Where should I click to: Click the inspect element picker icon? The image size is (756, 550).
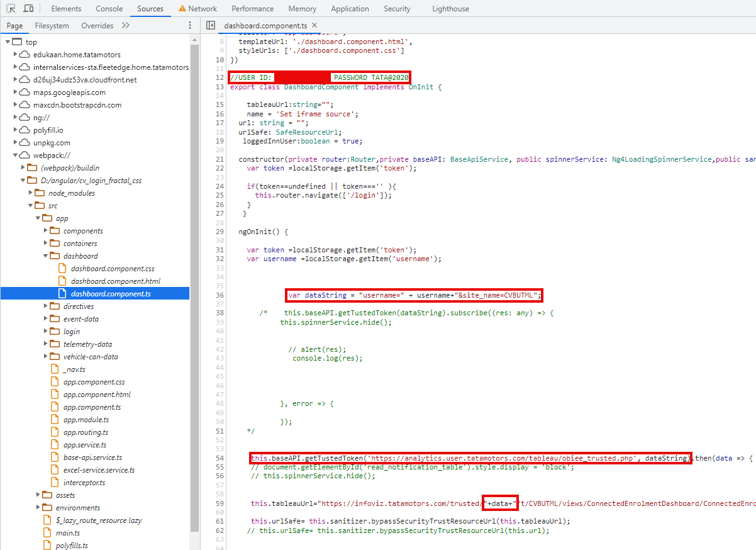11,9
